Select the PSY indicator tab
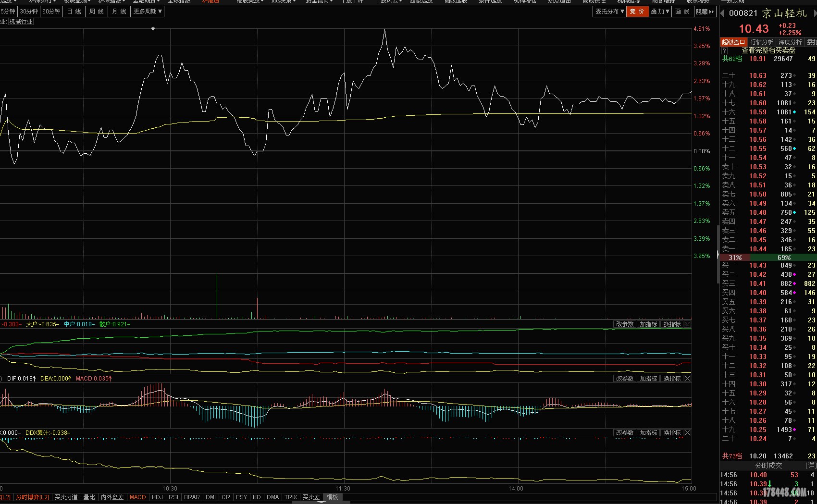 pyautogui.click(x=242, y=497)
